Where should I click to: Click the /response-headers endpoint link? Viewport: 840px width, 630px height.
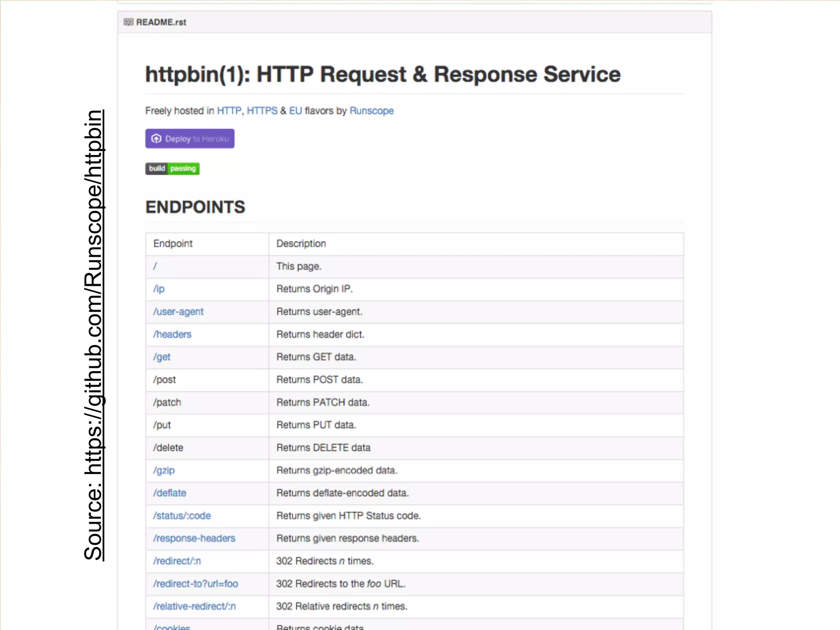[x=194, y=538]
